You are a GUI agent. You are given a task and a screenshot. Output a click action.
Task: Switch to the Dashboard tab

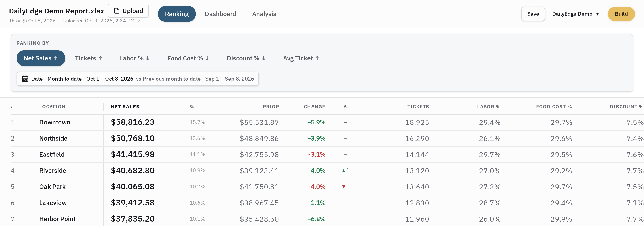pos(220,14)
